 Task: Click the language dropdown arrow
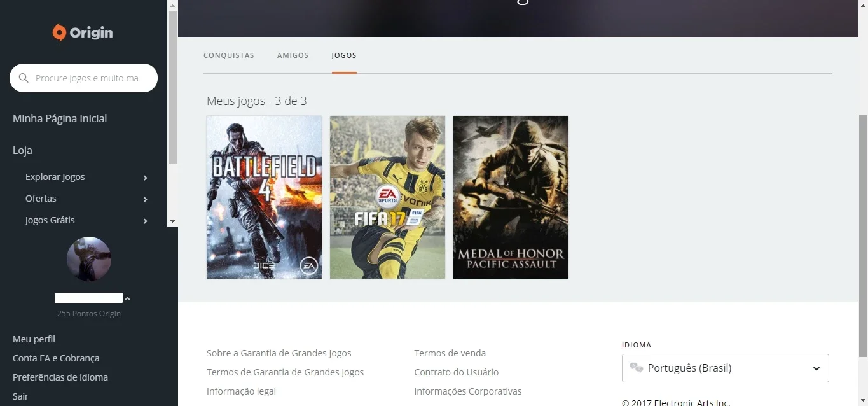point(816,368)
